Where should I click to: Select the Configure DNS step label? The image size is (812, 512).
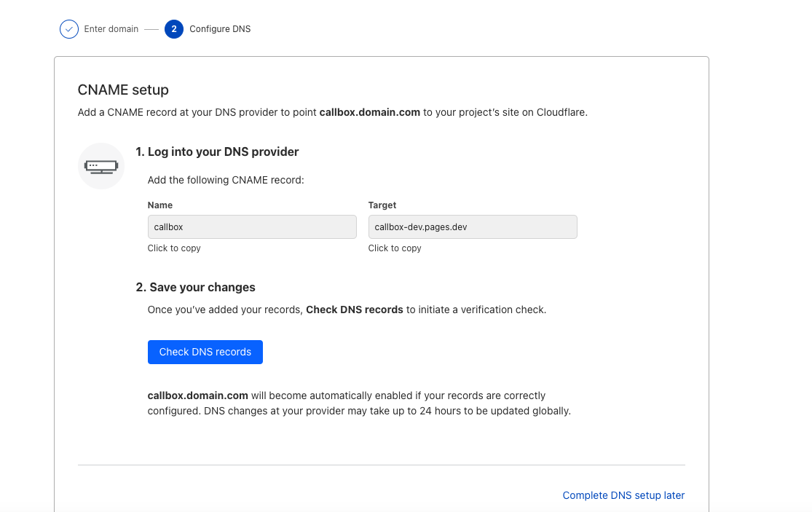point(220,29)
